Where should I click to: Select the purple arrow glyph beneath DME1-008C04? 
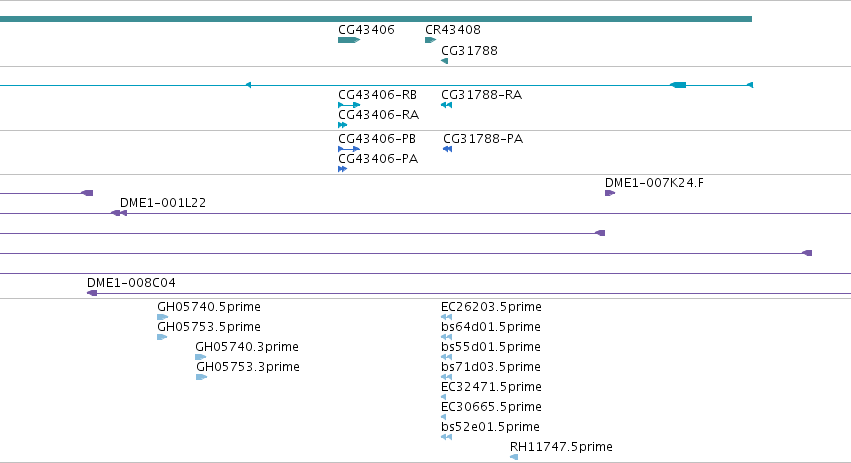click(x=92, y=293)
